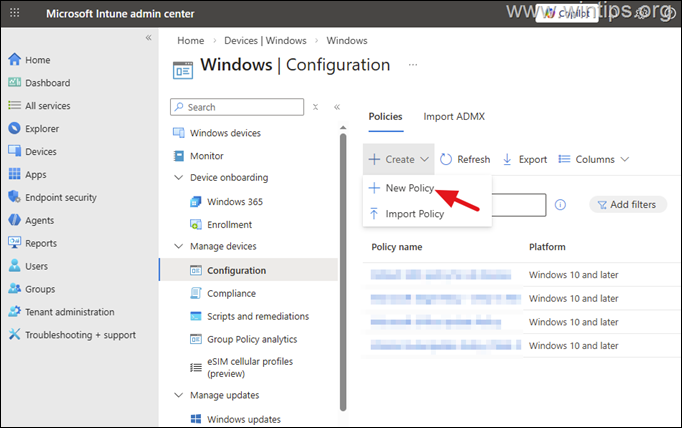Viewport: 682px width, 428px height.
Task: Select New Policy from Create menu
Action: 409,188
